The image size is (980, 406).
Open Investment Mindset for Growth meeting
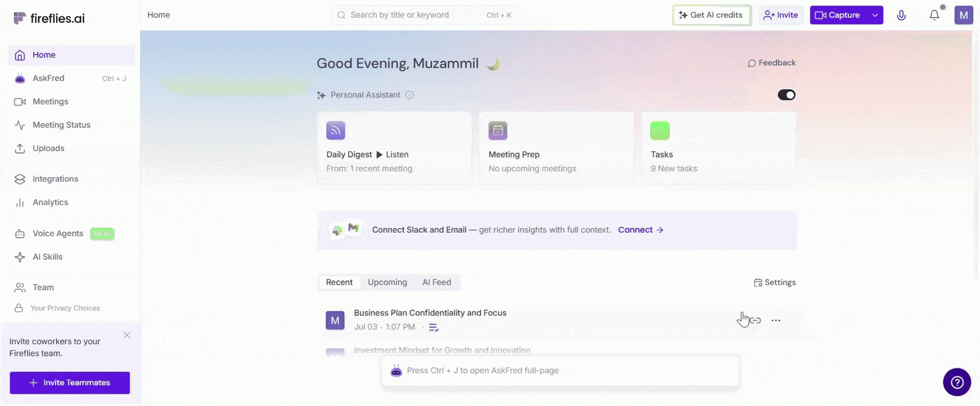point(442,350)
